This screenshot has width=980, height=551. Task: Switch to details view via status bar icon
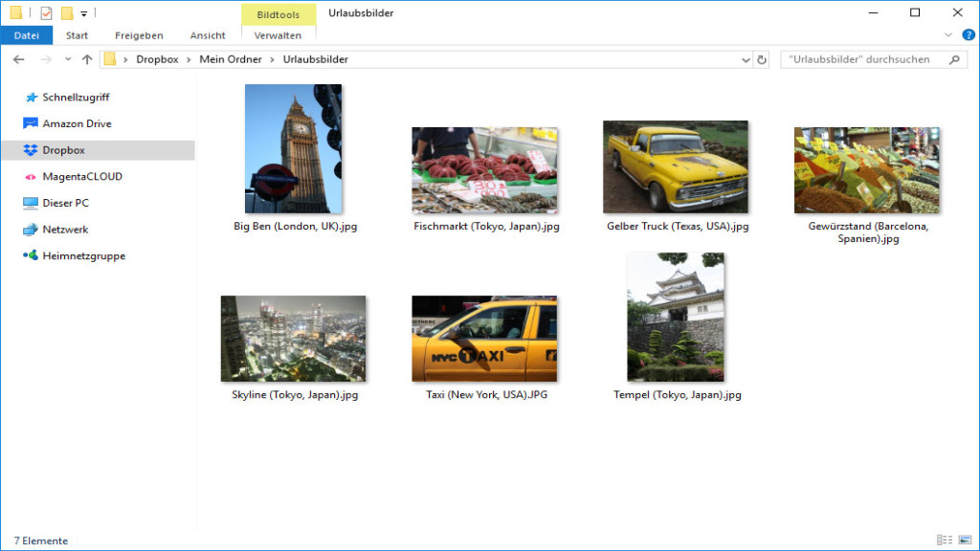click(x=944, y=540)
